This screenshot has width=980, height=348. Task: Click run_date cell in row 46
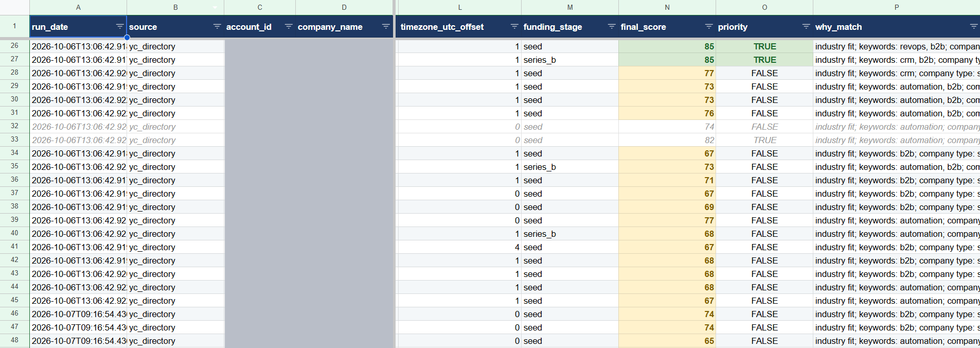[78, 314]
